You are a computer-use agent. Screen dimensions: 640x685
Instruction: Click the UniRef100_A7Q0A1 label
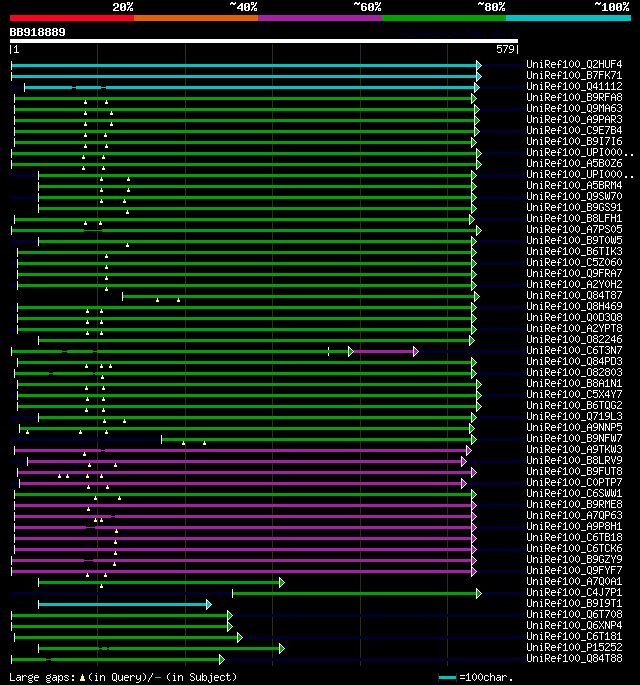(574, 581)
